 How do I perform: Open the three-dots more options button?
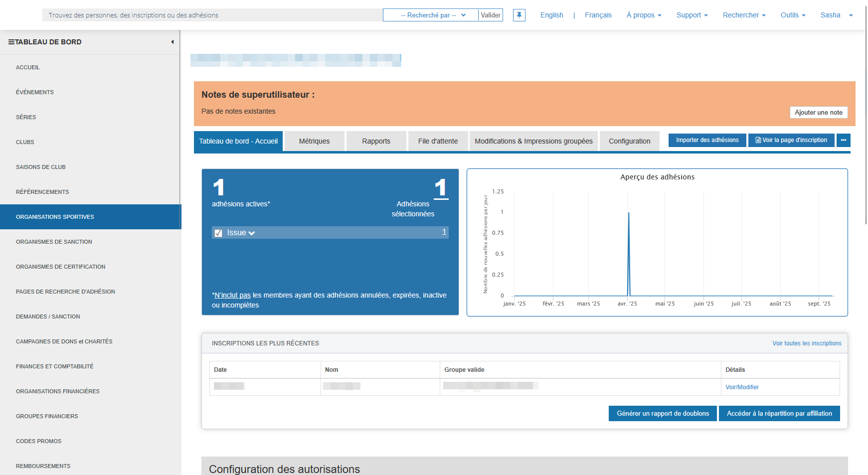[843, 140]
